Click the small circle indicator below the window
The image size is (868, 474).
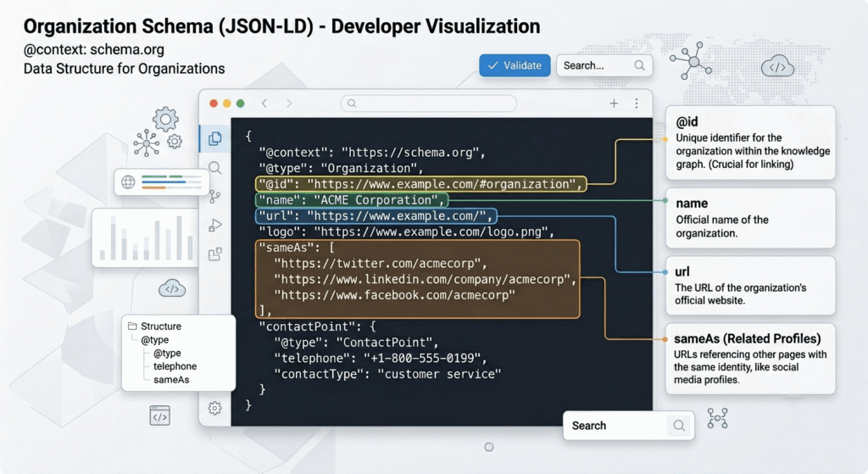[x=489, y=447]
